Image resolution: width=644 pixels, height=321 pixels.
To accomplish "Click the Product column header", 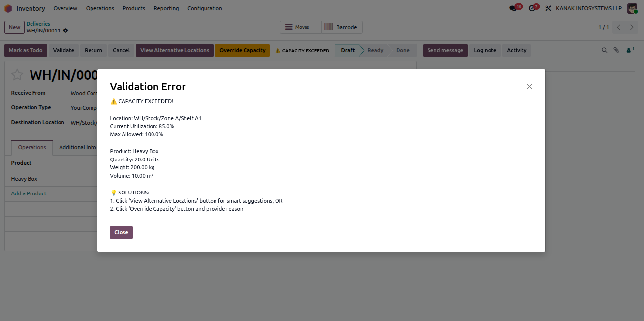I will [22, 163].
